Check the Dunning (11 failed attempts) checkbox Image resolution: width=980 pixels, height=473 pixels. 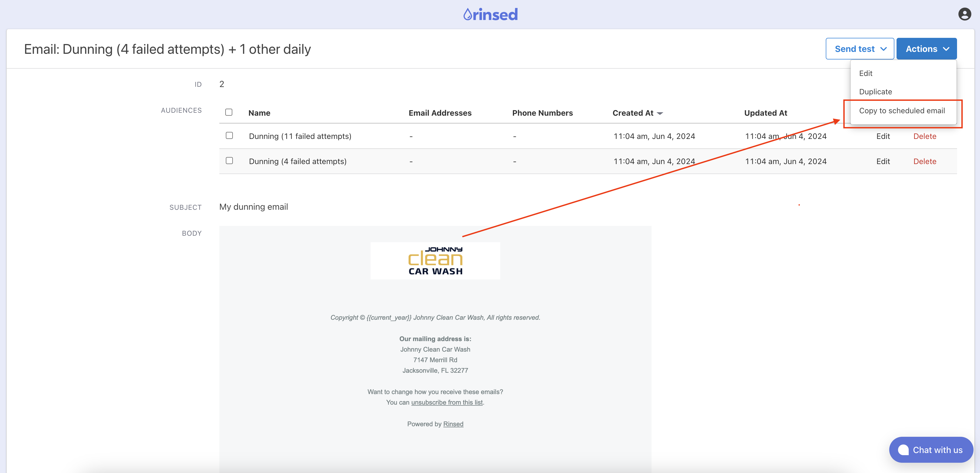click(229, 135)
